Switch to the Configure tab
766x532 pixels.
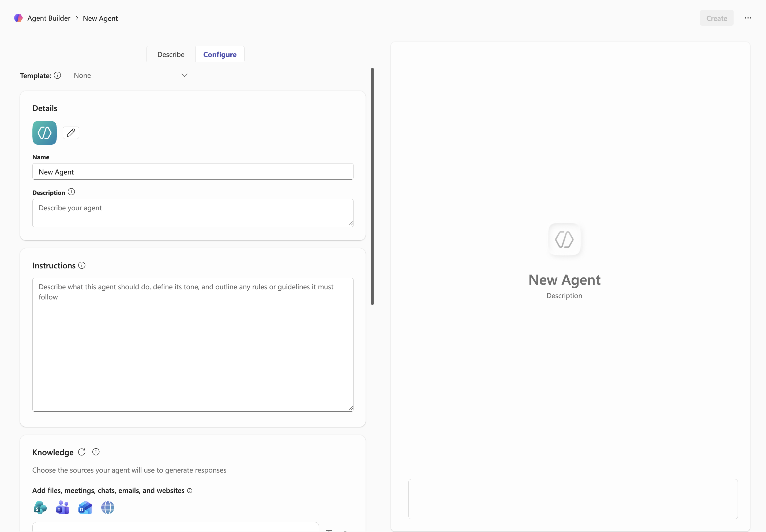[220, 54]
